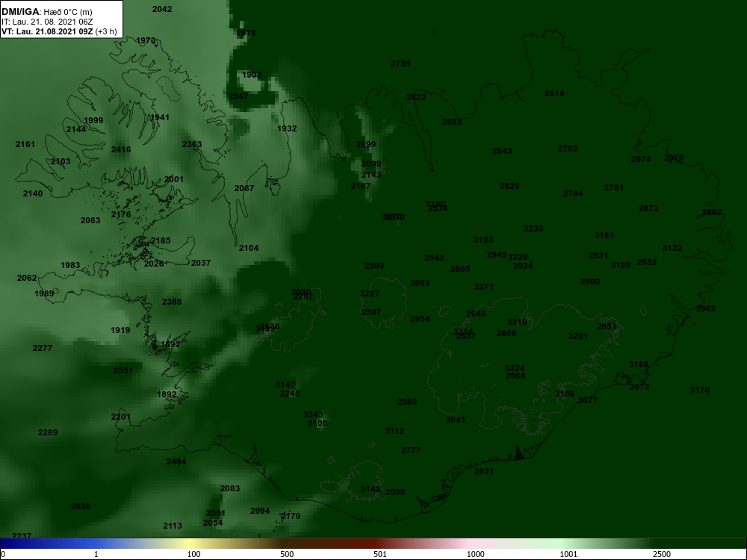Viewport: 747px width, 560px height.
Task: Click the map value "2980"
Action: [x=407, y=402]
